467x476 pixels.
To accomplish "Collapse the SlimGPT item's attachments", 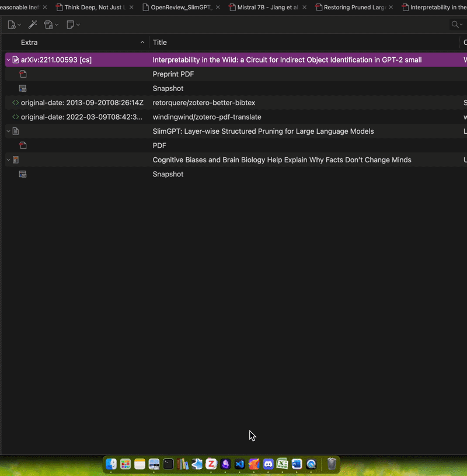I will (8, 131).
